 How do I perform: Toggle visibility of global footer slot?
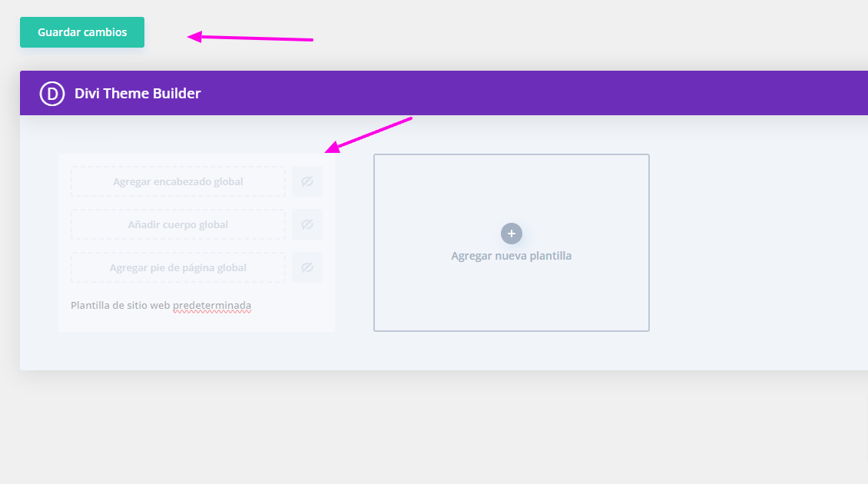tap(307, 267)
